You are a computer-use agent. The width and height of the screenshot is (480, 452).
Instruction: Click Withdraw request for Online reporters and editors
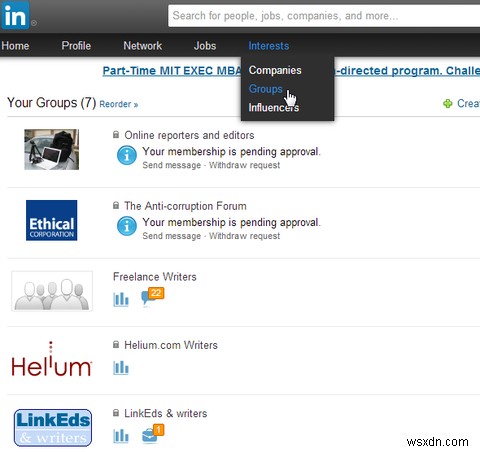click(245, 165)
